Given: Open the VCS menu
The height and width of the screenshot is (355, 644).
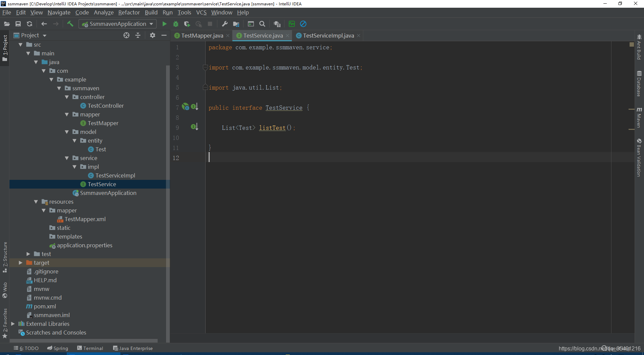Looking at the screenshot, I should tap(201, 12).
